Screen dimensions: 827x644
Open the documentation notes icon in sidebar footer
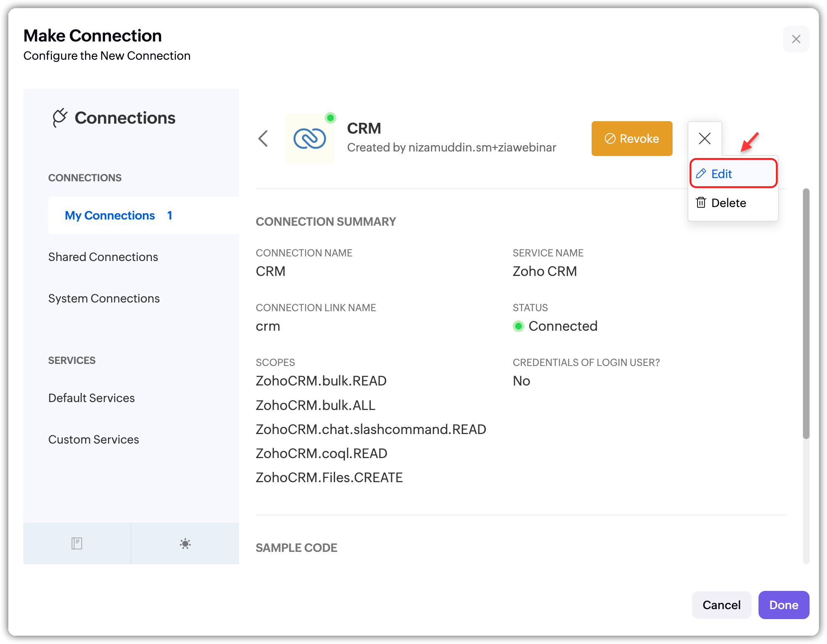[77, 544]
